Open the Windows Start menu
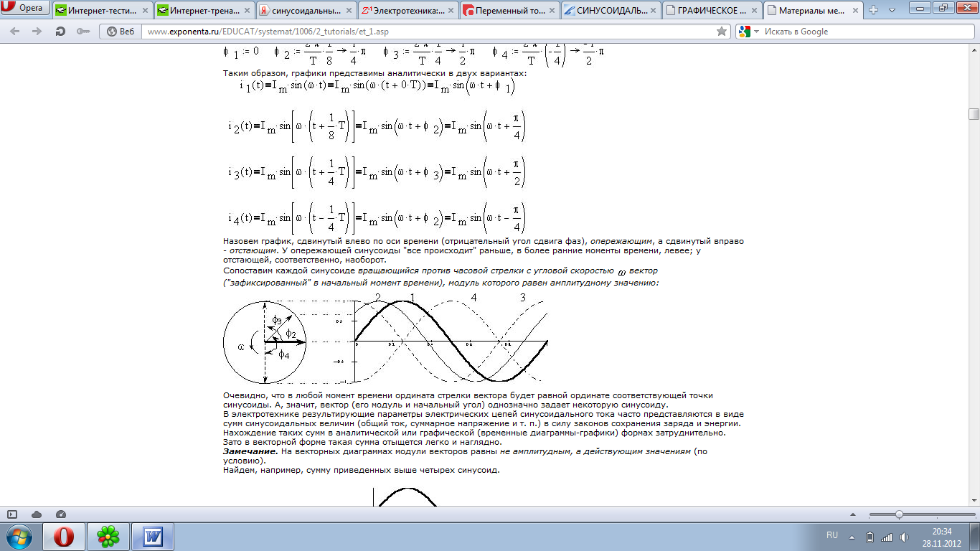Image resolution: width=980 pixels, height=551 pixels. click(x=18, y=536)
